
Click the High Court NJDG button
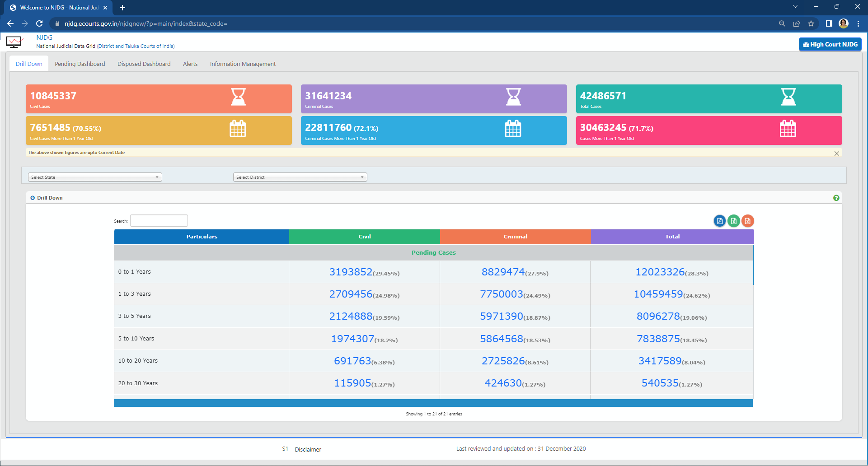830,44
